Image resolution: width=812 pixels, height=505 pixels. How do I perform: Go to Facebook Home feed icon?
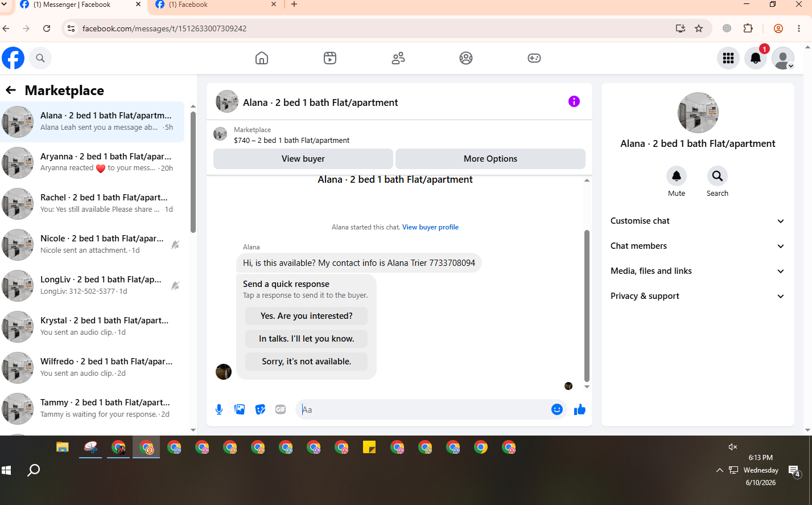(262, 58)
